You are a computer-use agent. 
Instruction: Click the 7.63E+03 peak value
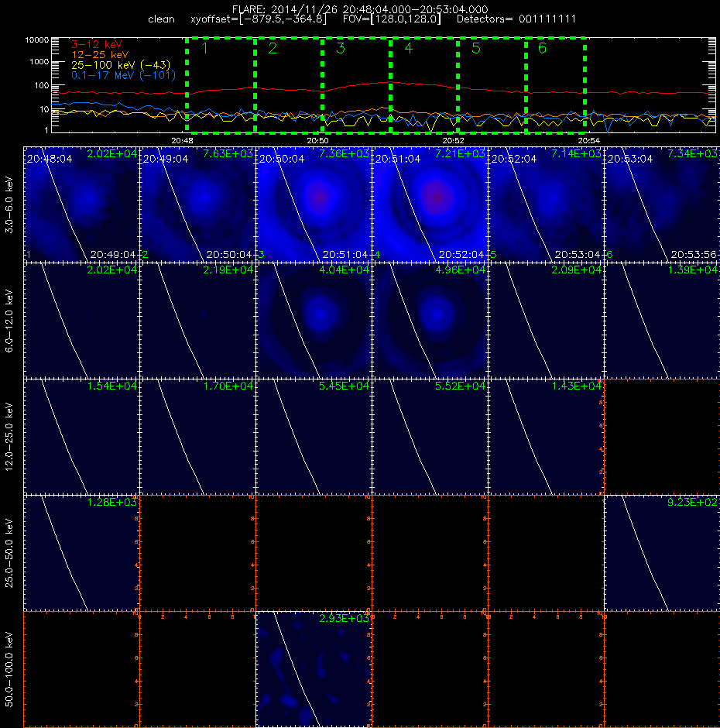[228, 153]
